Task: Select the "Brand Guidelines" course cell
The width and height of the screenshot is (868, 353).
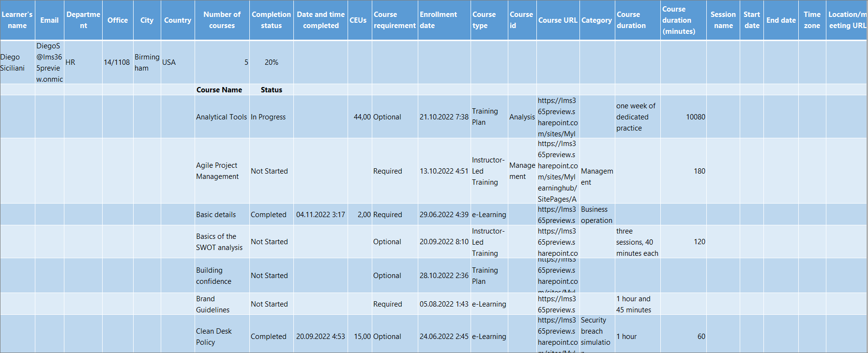Action: [x=213, y=304]
